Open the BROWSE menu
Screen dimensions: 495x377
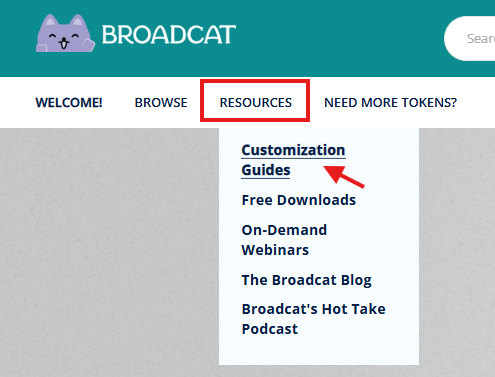(x=161, y=103)
